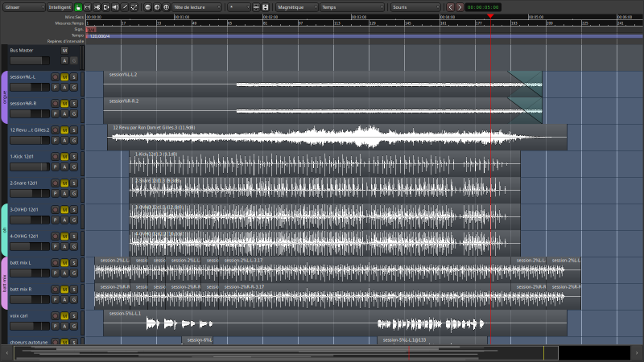Unmute the 3-OVHD 12d1 track
The image size is (644, 362).
click(64, 210)
